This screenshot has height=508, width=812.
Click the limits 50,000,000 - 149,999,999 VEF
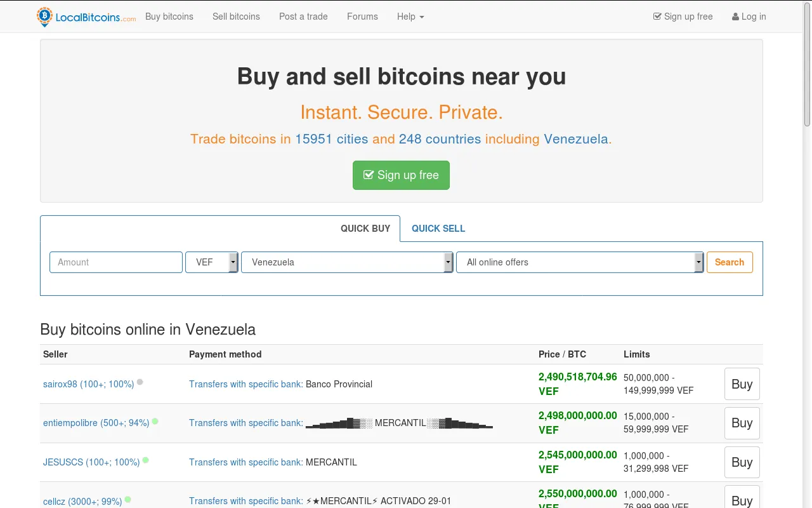click(x=658, y=384)
